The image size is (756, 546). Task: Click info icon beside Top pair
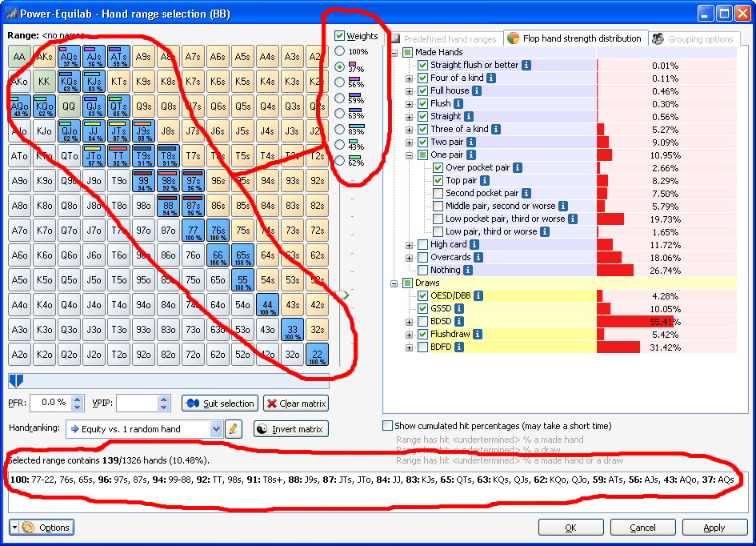click(x=485, y=180)
